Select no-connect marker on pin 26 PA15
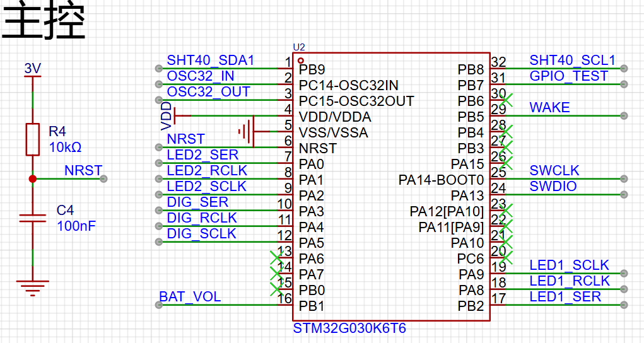The width and height of the screenshot is (644, 343). pos(506,163)
